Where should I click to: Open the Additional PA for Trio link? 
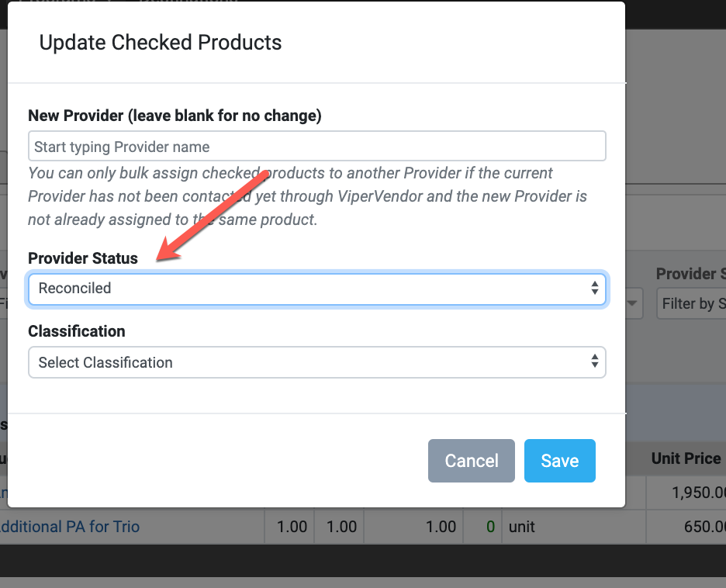(70, 527)
